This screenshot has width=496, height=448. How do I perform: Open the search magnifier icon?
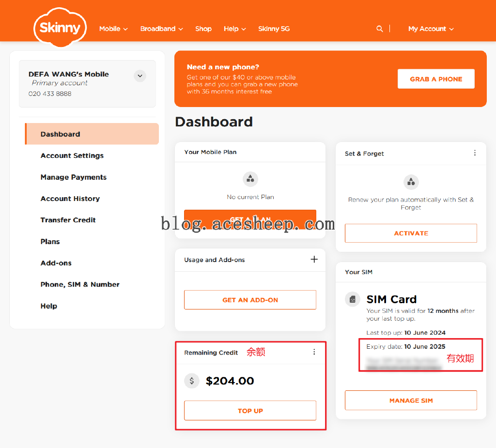(380, 29)
